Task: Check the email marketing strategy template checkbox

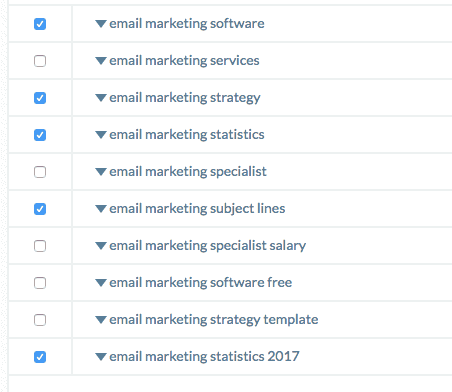Action: pos(40,320)
